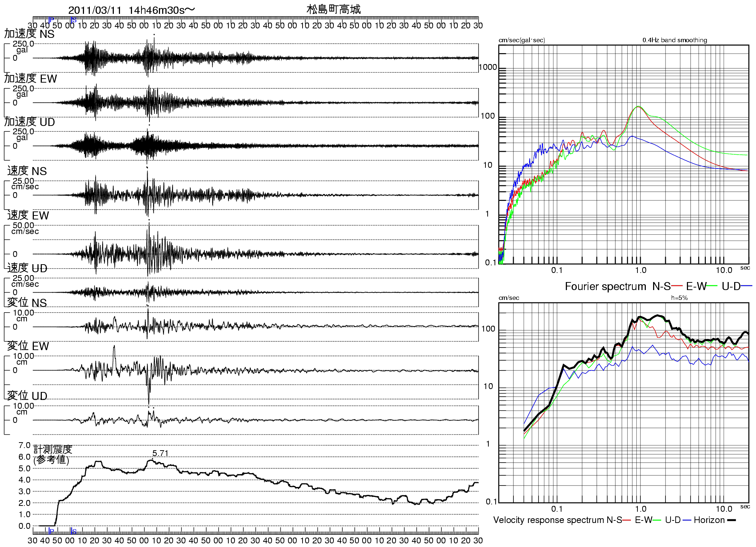Click the Fourier spectrum legend title

pyautogui.click(x=605, y=286)
